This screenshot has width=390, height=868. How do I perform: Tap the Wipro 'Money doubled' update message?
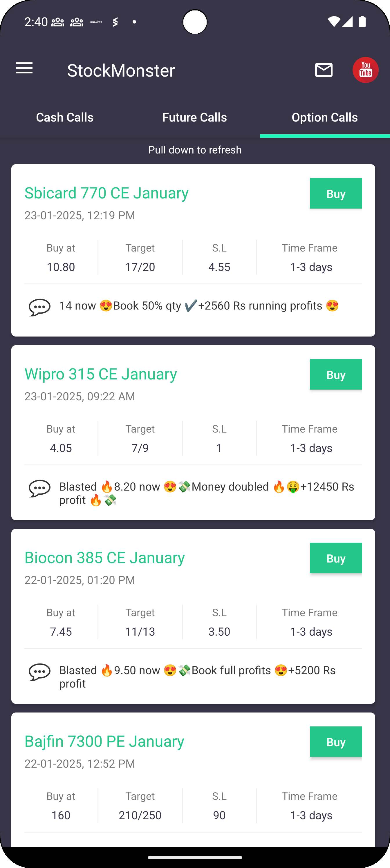[x=206, y=493]
